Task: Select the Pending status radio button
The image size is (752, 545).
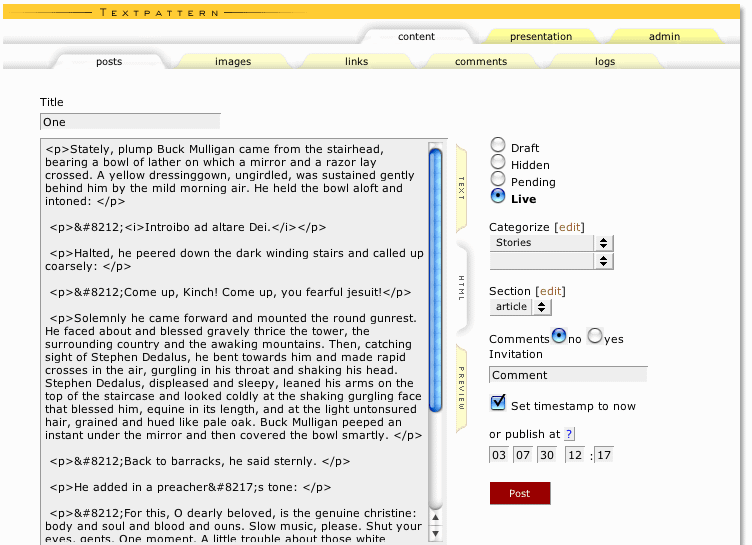Action: coord(498,178)
